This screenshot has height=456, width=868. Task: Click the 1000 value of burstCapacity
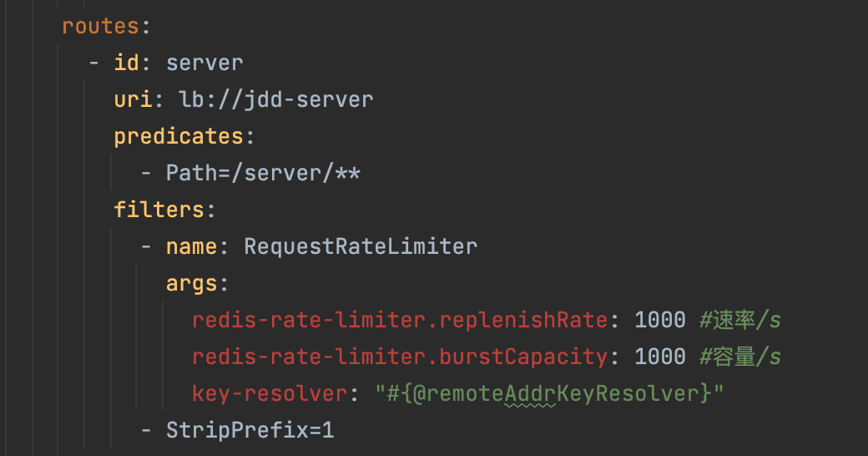coord(660,357)
